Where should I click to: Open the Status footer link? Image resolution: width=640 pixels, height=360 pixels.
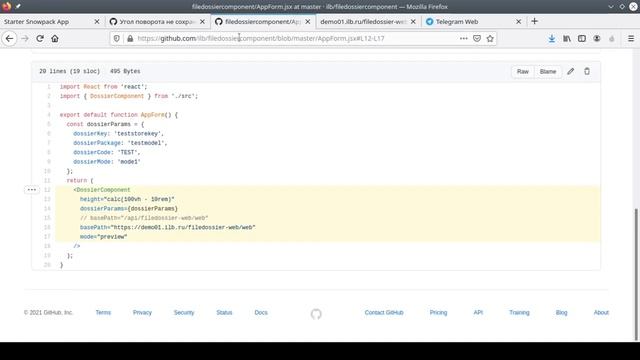(x=224, y=312)
